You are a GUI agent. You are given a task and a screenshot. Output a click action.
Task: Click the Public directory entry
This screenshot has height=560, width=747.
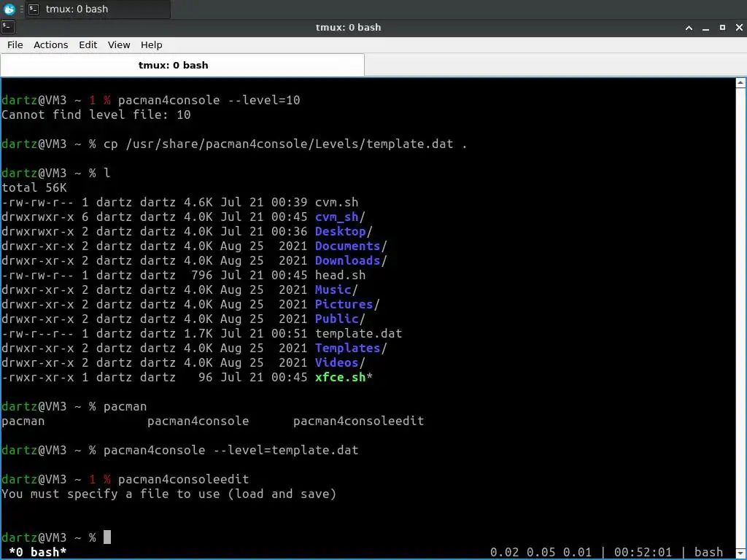336,319
